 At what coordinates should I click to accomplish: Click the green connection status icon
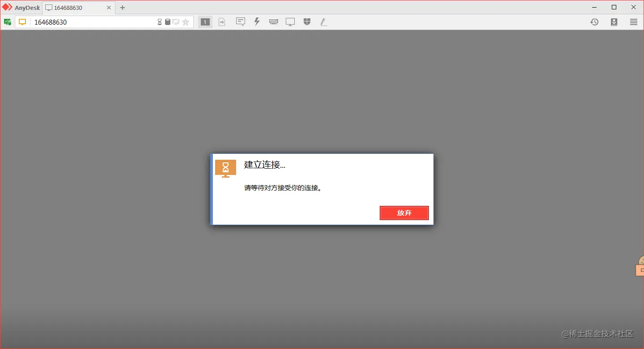click(8, 21)
